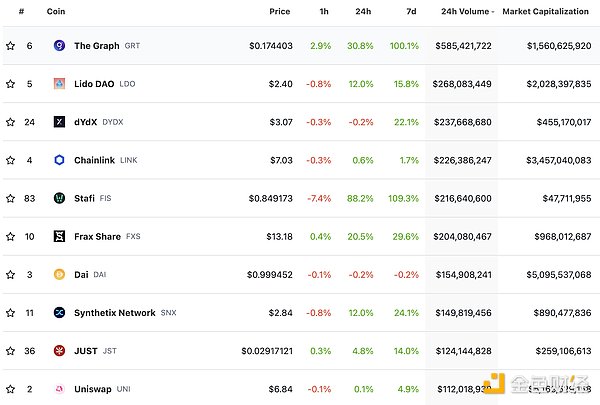Sort table by Market Capitalization header
The width and height of the screenshot is (600, 405).
545,12
